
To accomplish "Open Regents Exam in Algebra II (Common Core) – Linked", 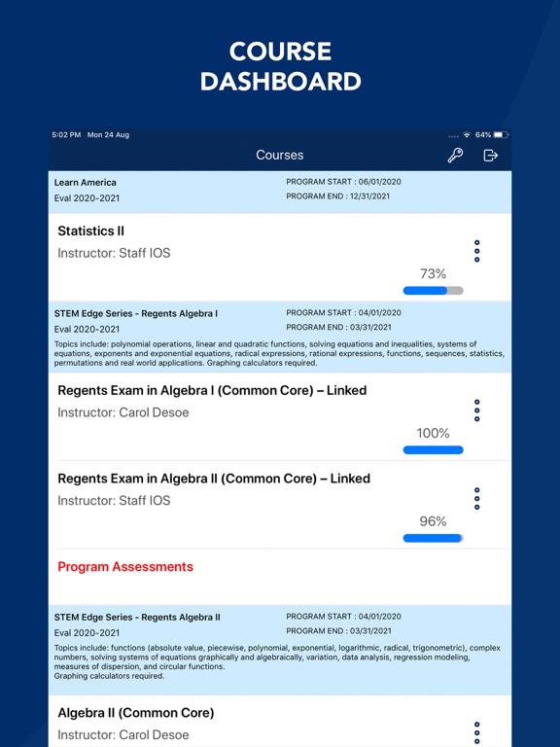I will (x=280, y=505).
